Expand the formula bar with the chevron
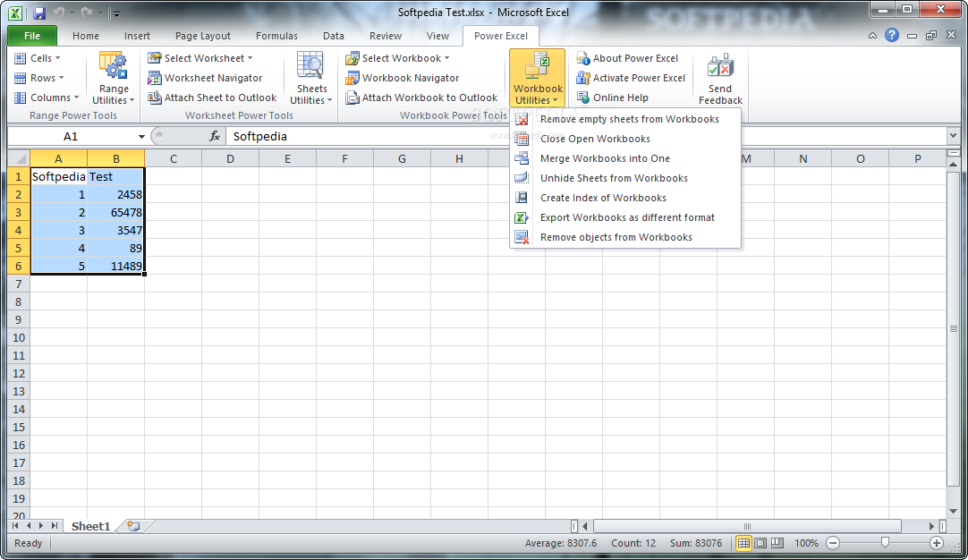 [953, 136]
